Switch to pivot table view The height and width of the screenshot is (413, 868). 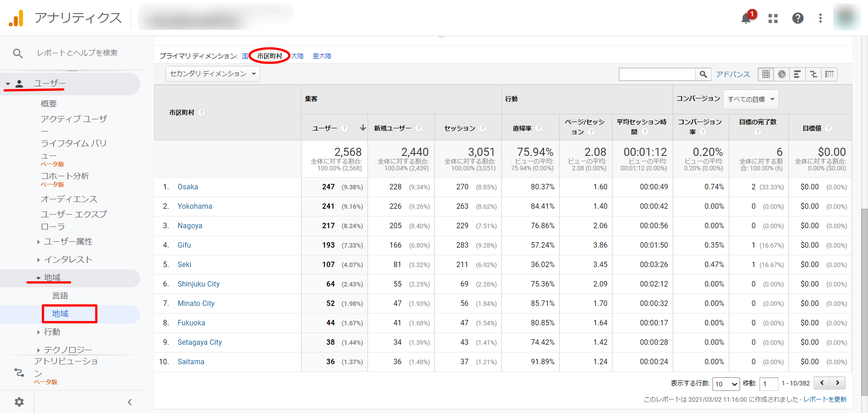829,74
